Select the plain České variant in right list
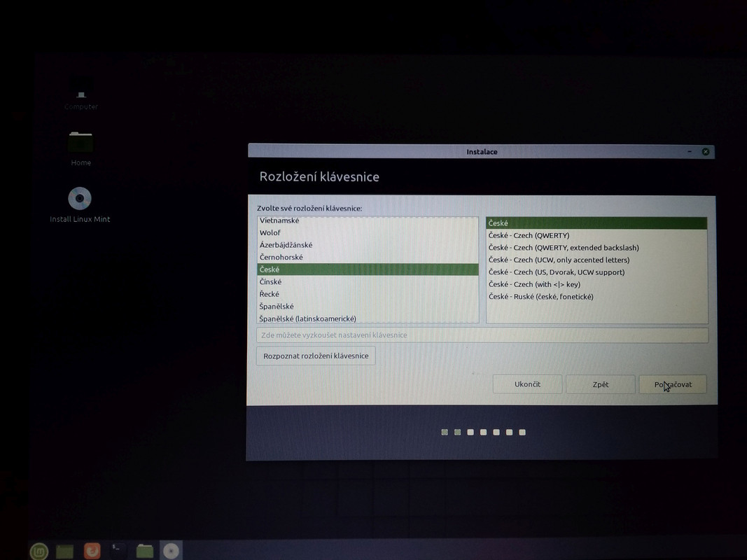Image resolution: width=747 pixels, height=560 pixels. pos(596,223)
